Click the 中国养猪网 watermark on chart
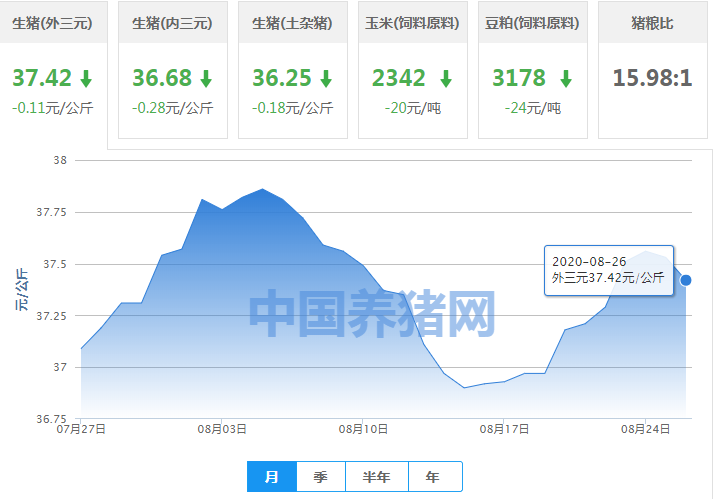This screenshot has height=499, width=713. point(372,314)
